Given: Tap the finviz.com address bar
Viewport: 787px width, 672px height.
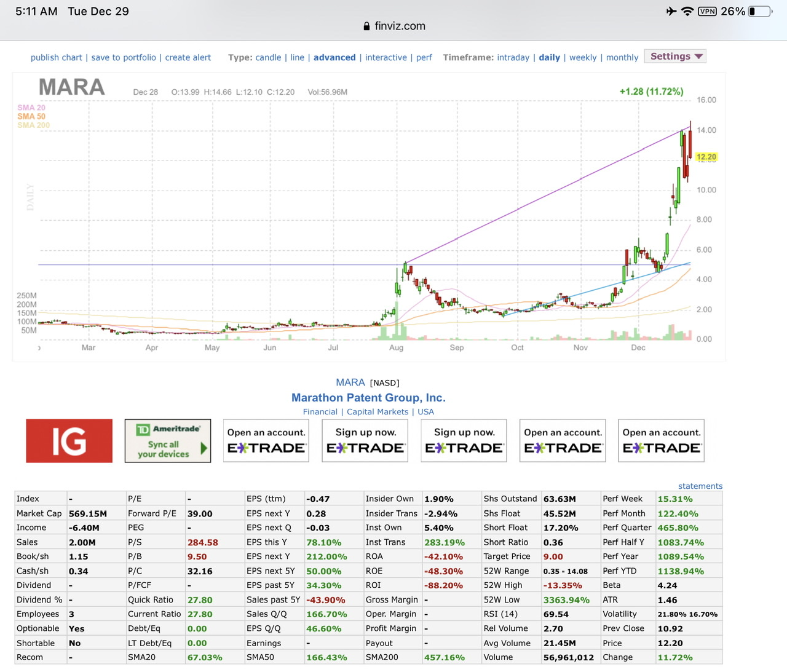Looking at the screenshot, I should point(394,26).
